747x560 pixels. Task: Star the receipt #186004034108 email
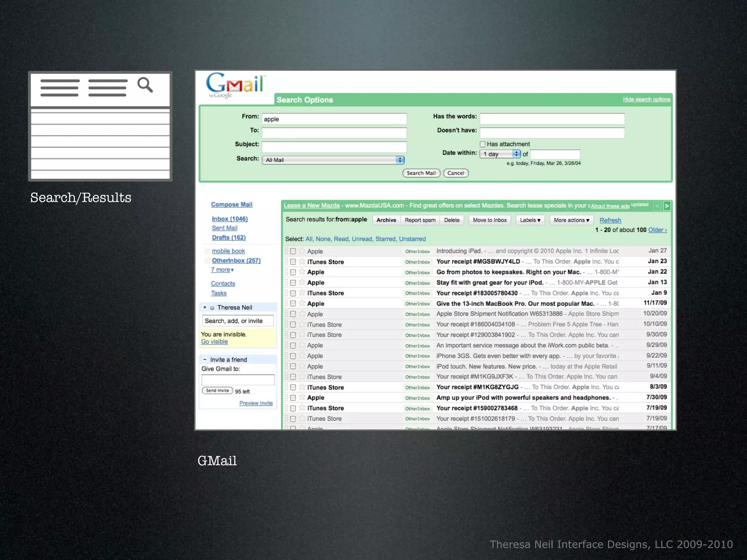302,324
